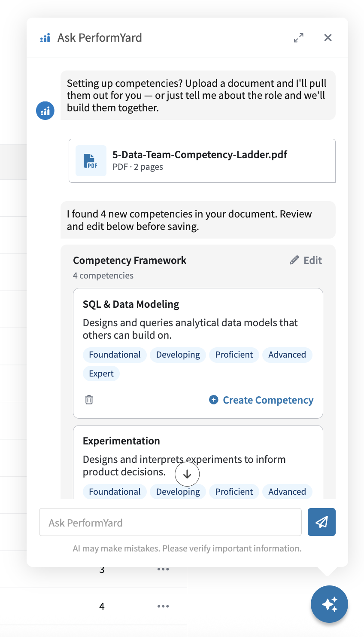Viewport: 364px width, 637px height.
Task: Select Proficient level under Experimentation
Action: pyautogui.click(x=234, y=492)
